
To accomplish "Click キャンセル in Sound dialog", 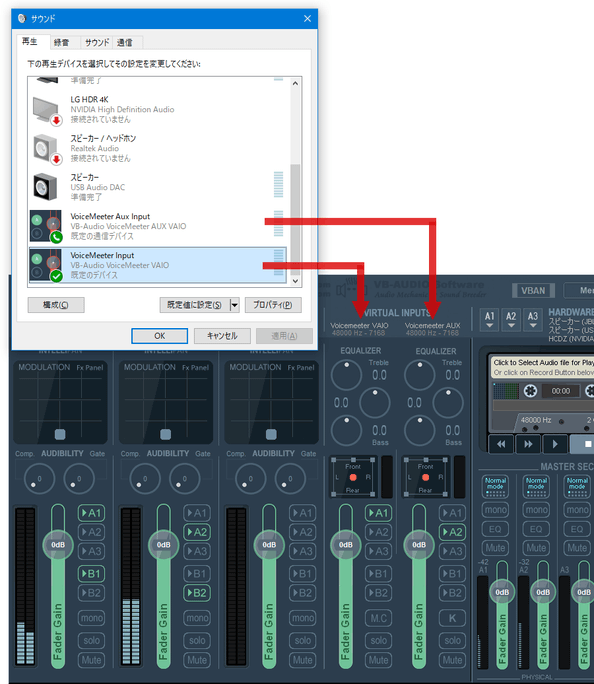I will [222, 336].
